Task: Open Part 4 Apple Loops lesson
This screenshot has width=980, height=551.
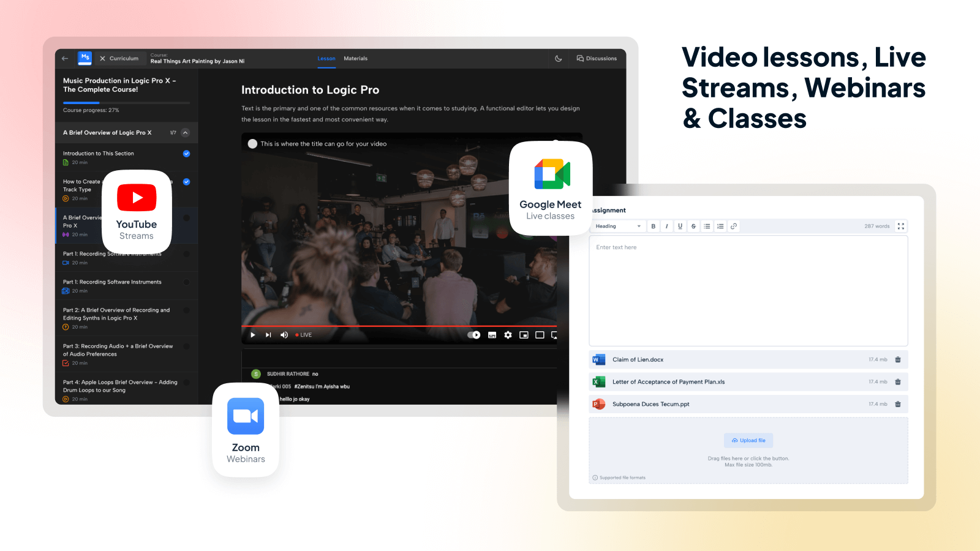Action: (x=126, y=389)
